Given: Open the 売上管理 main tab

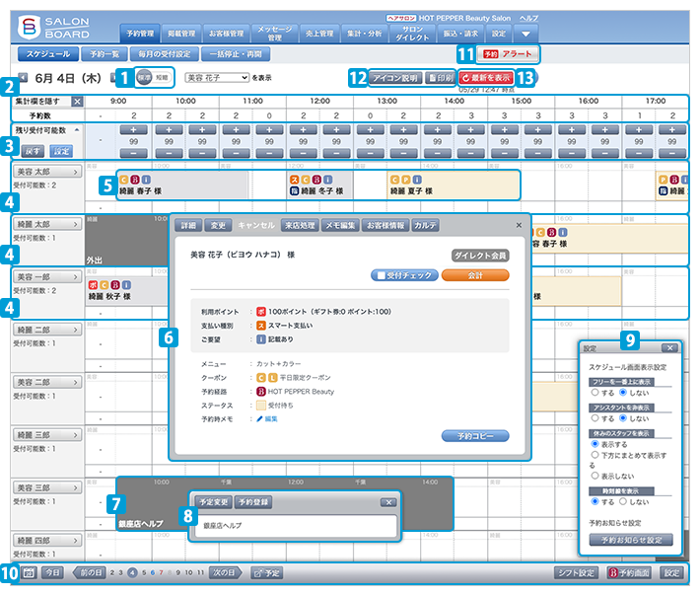Looking at the screenshot, I should pos(319,34).
